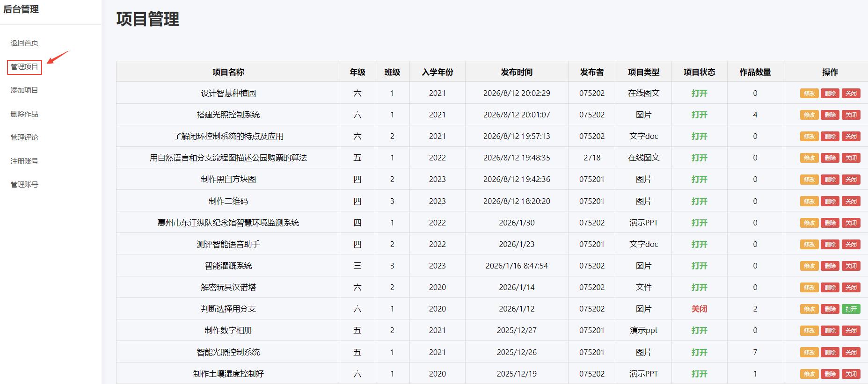This screenshot has height=384, width=868.
Task: Open 删除作品 in the sidebar
Action: point(24,114)
